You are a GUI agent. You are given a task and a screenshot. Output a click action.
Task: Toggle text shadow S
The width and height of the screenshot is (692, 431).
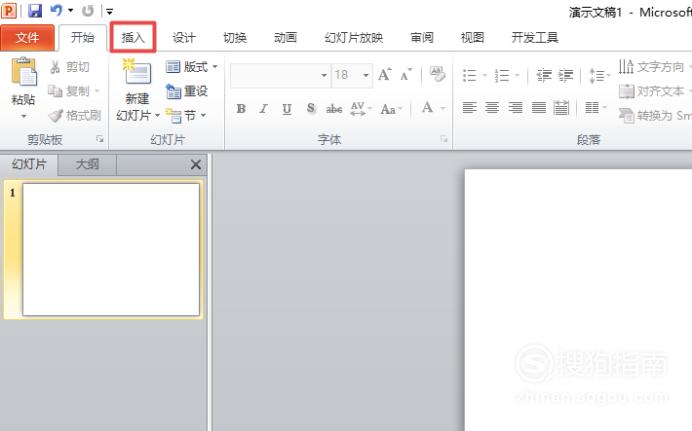tap(311, 108)
